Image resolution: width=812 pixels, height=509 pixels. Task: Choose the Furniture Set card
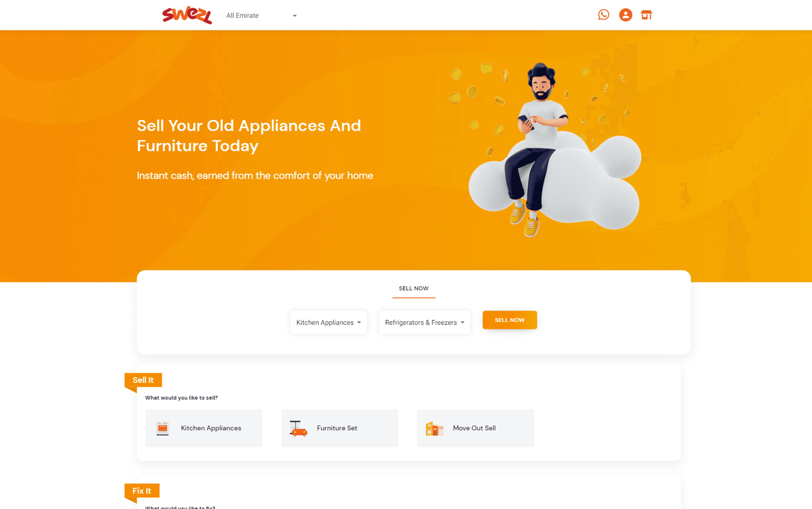click(339, 428)
